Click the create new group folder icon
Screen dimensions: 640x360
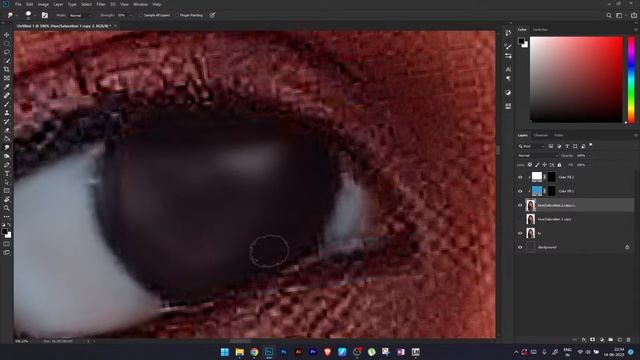611,340
